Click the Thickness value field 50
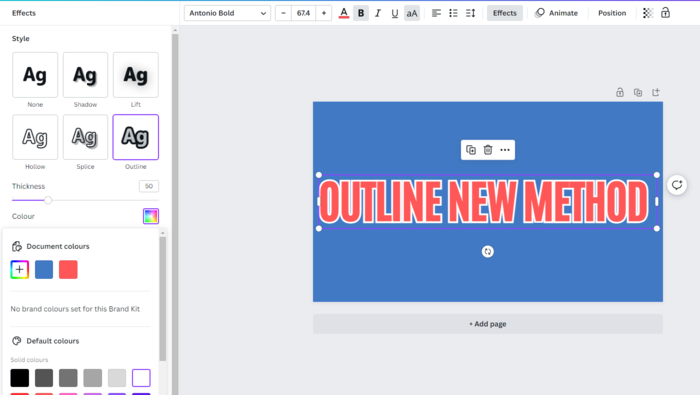Screen dimensions: 700x395 click(x=149, y=186)
